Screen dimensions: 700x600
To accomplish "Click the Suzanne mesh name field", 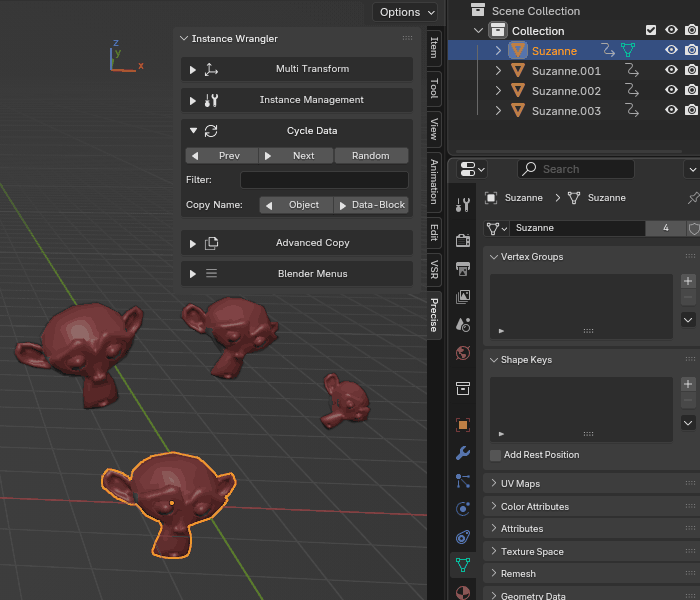I will click(x=577, y=228).
